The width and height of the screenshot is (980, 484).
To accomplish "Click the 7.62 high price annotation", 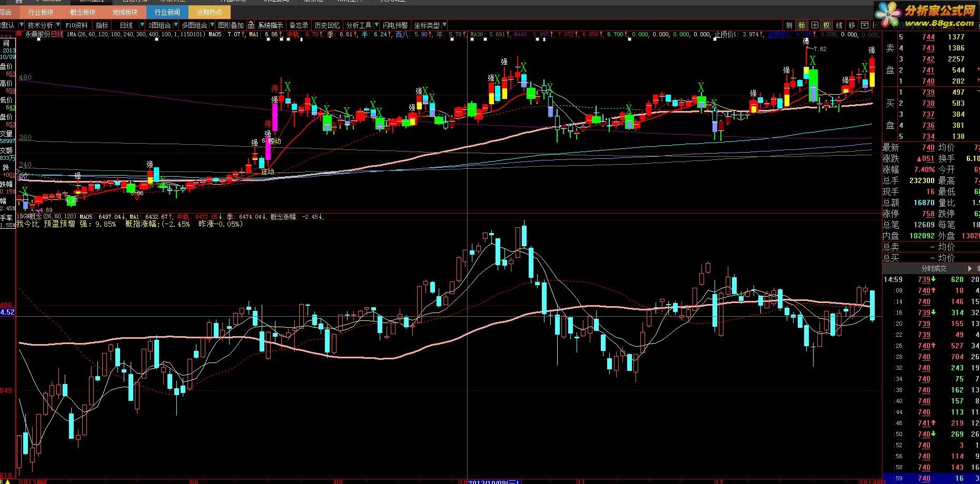I will tap(820, 49).
